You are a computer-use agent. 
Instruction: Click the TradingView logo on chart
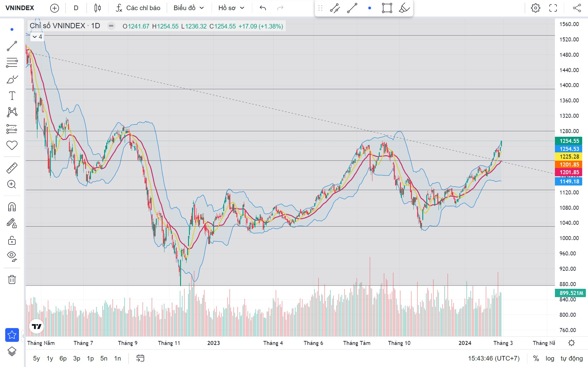[x=37, y=327]
